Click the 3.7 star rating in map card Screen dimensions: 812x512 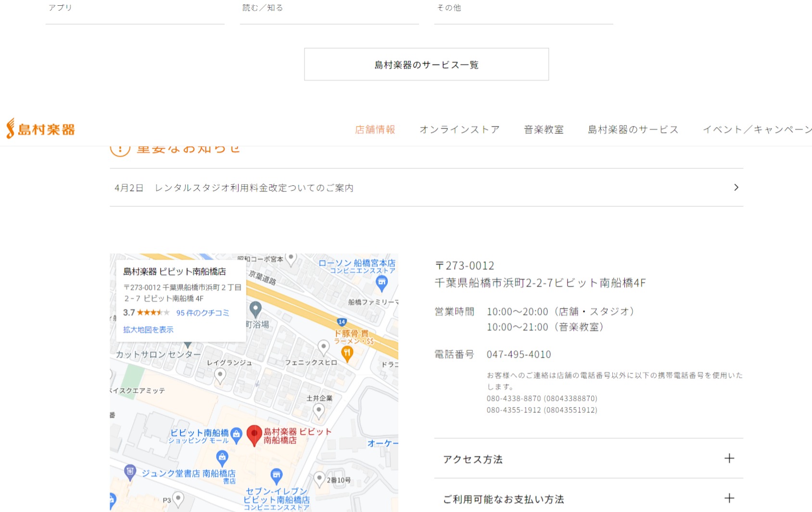pos(146,312)
